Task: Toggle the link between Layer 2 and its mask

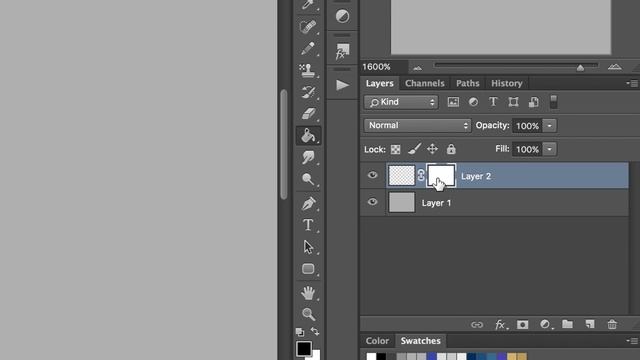Action: [421, 176]
